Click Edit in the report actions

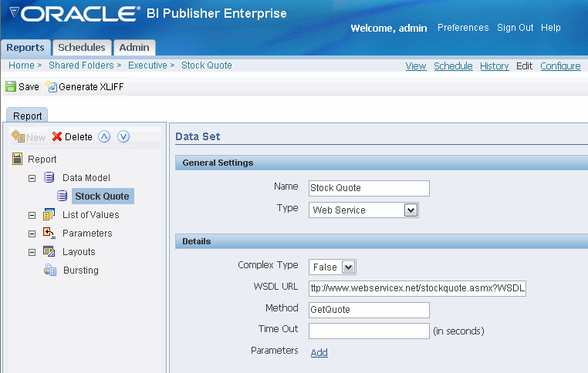[x=524, y=66]
